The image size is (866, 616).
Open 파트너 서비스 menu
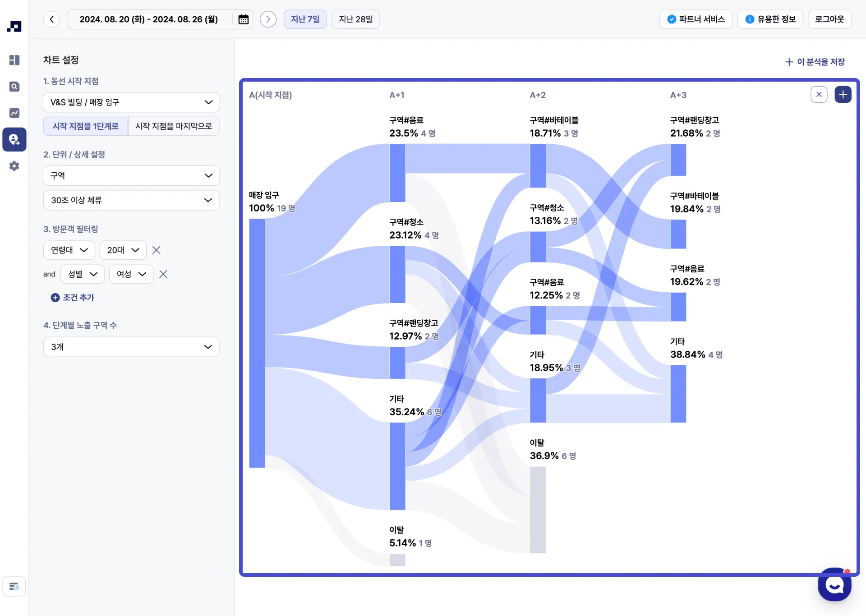(x=696, y=19)
